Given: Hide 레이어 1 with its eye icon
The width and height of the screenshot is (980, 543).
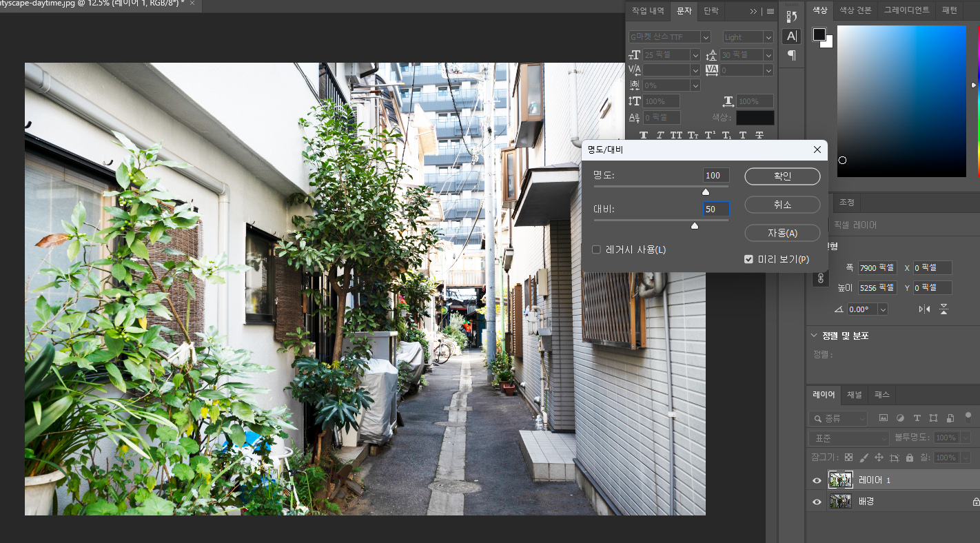Looking at the screenshot, I should 817,480.
